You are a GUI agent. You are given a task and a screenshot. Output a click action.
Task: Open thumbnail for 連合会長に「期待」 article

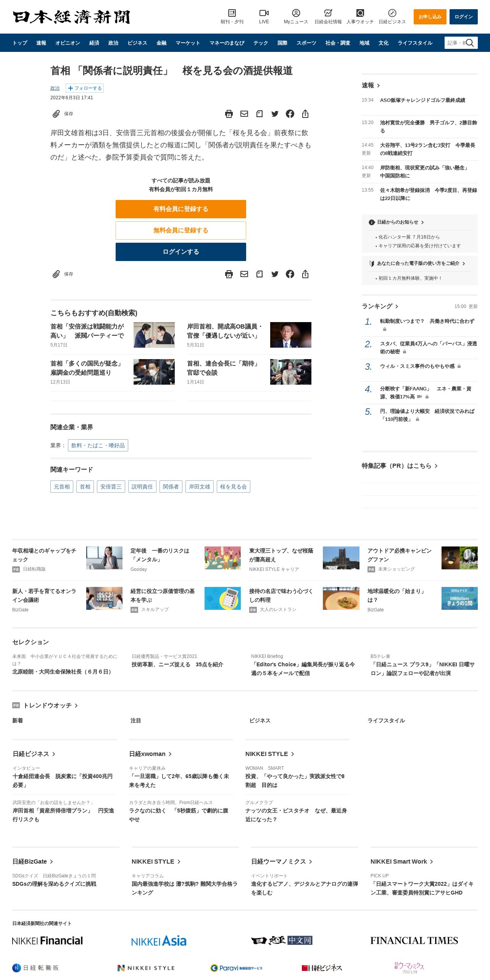tap(291, 372)
